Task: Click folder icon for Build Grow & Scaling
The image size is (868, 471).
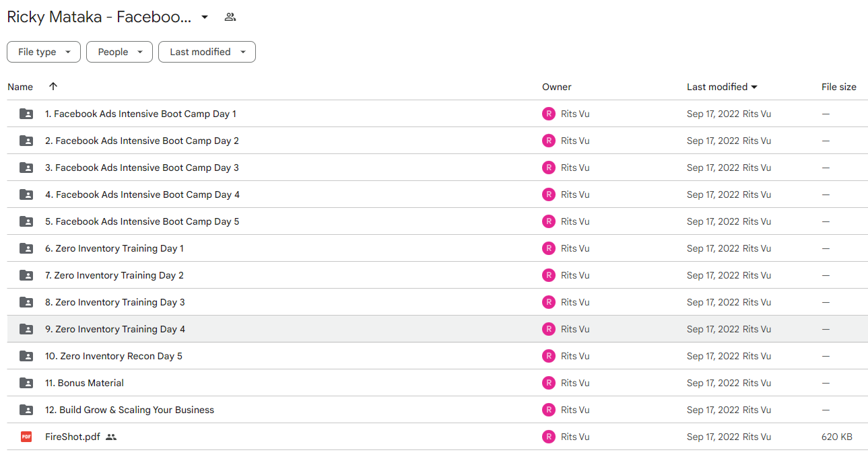Action: [26, 410]
